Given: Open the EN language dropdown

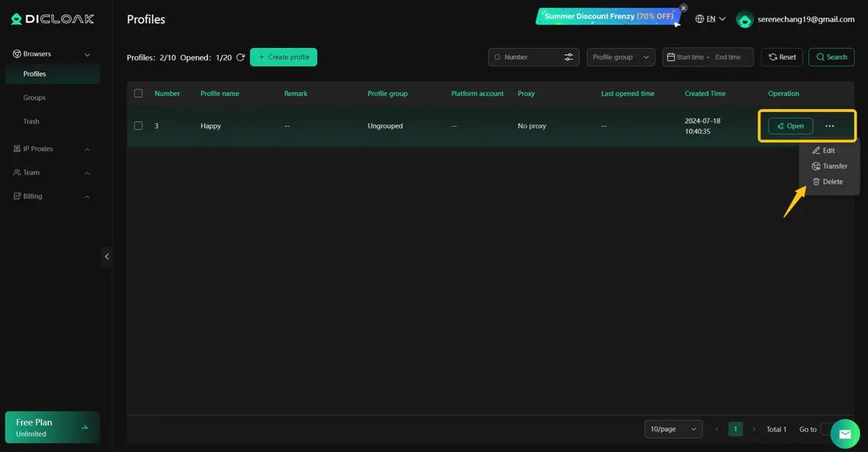Looking at the screenshot, I should 711,19.
